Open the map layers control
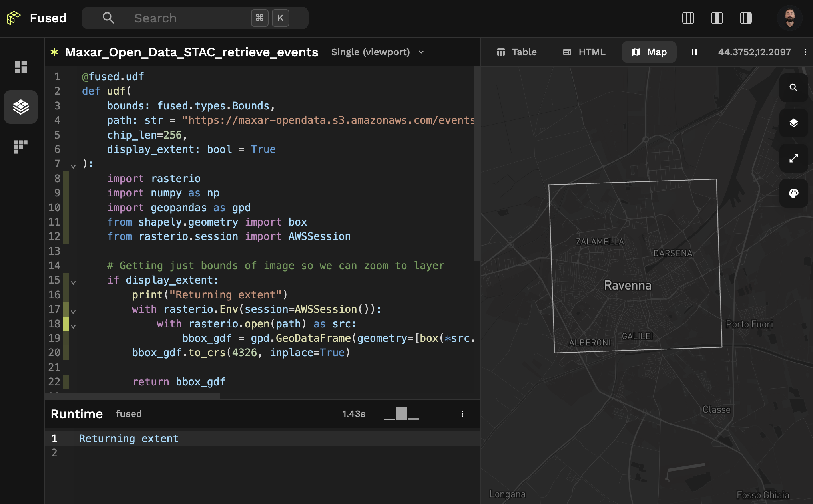The image size is (813, 504). [794, 123]
